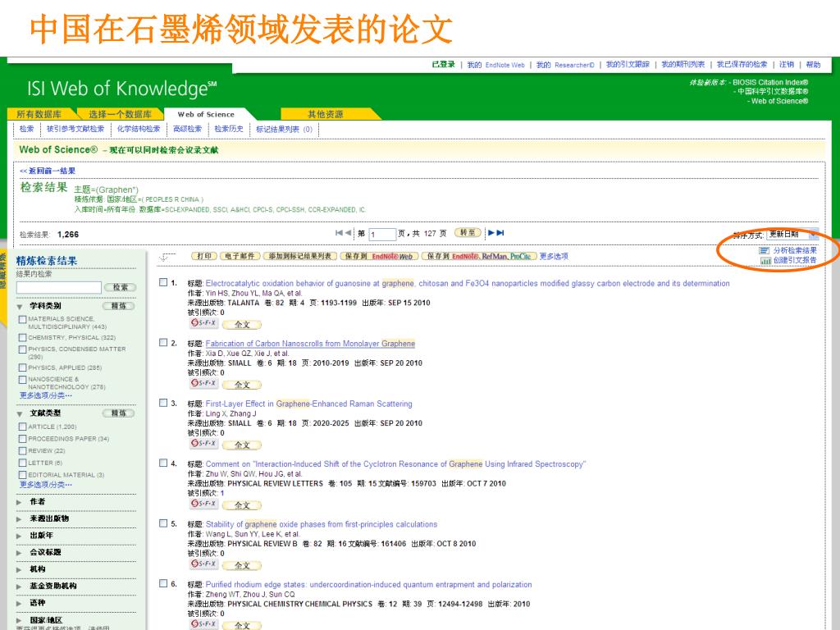The width and height of the screenshot is (840, 630).
Task: Go to the next results page arrow
Action: (x=491, y=232)
